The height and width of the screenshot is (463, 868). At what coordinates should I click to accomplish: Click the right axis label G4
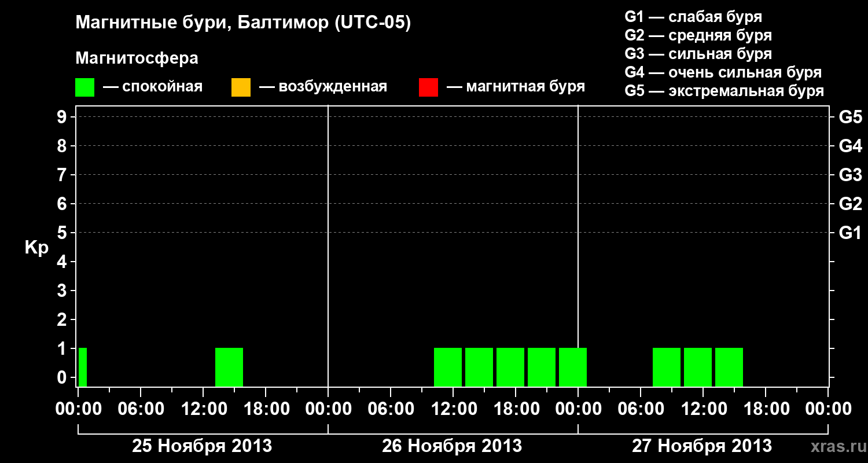[851, 146]
